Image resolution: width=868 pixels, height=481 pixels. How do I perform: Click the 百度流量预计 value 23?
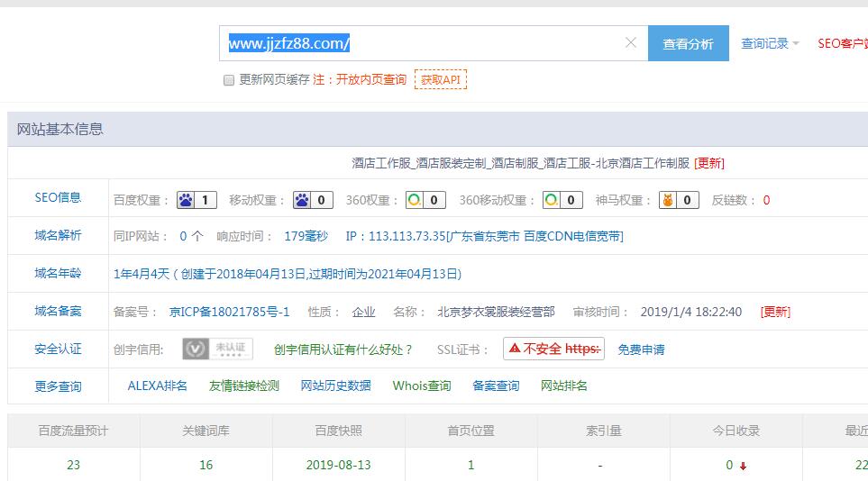click(x=73, y=465)
